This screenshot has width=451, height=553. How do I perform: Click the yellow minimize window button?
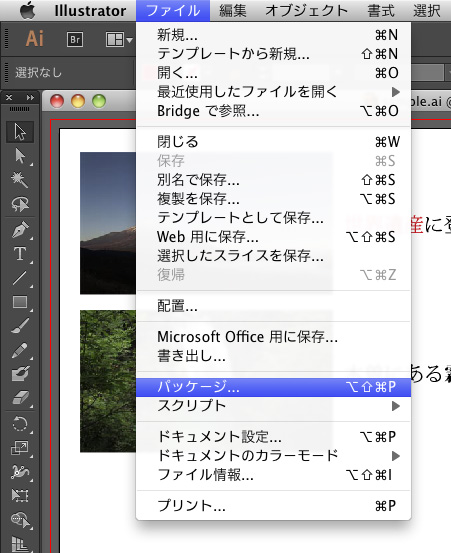coord(78,101)
